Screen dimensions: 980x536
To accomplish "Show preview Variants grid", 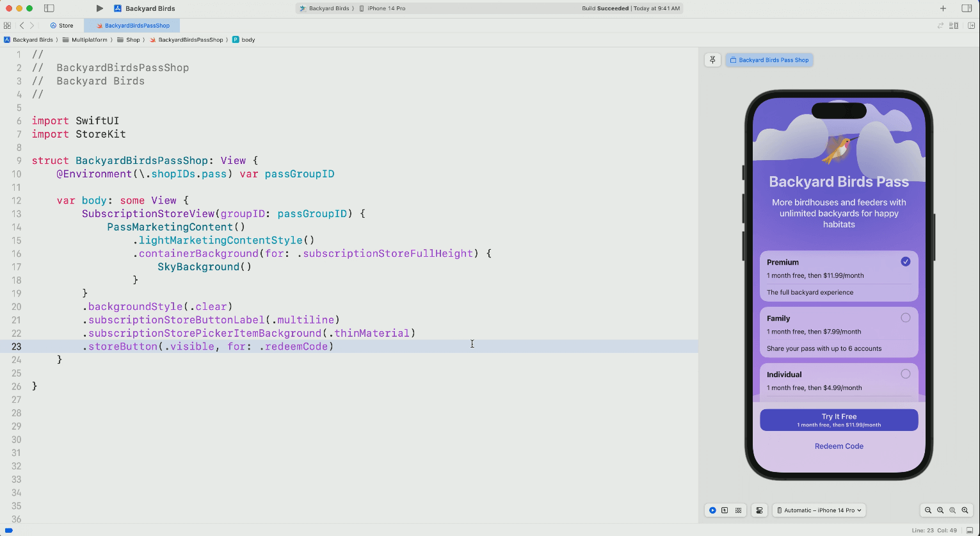I will (738, 510).
